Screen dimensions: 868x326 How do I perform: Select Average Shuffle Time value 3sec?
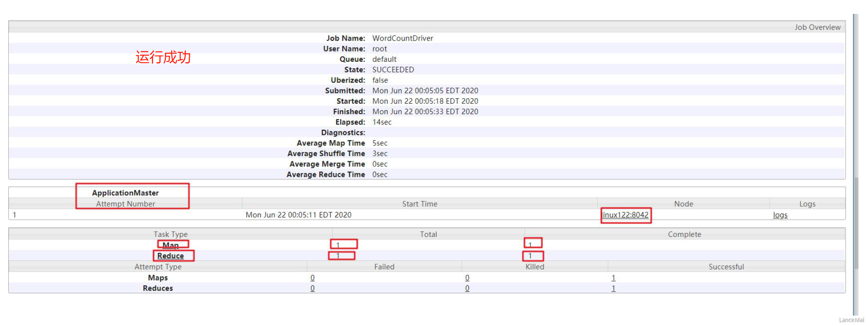380,153
